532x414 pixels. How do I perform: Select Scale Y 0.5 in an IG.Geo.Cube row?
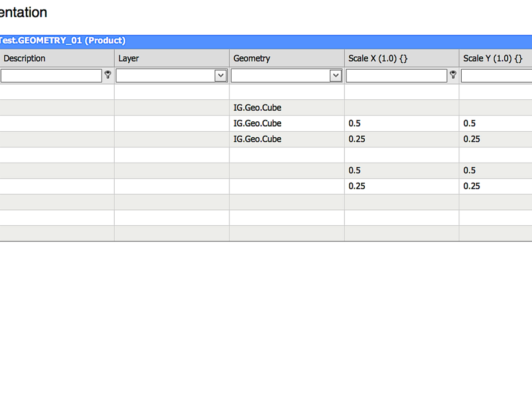tap(496, 123)
